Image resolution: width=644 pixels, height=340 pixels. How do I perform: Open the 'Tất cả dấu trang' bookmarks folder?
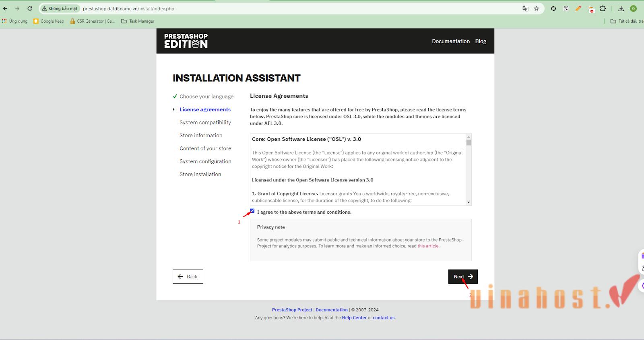(627, 21)
